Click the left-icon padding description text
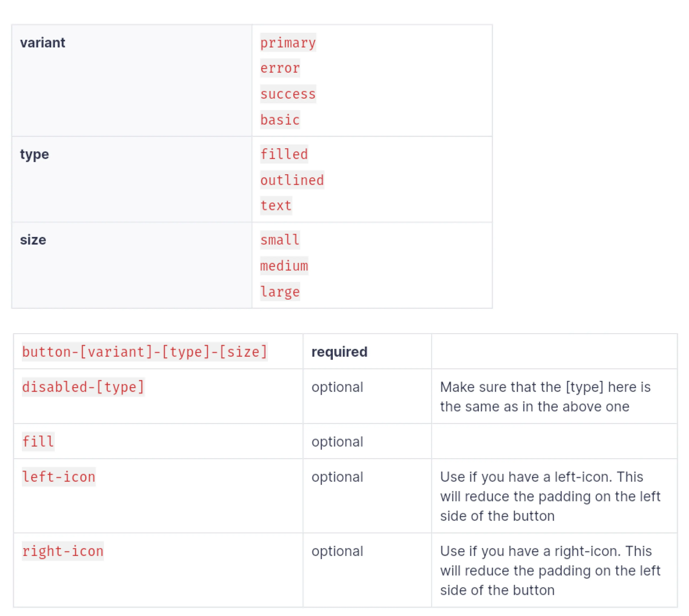The image size is (689, 616). click(550, 496)
